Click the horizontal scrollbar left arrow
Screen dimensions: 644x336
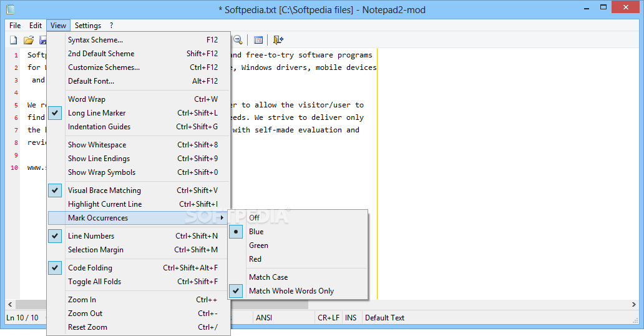[10, 304]
